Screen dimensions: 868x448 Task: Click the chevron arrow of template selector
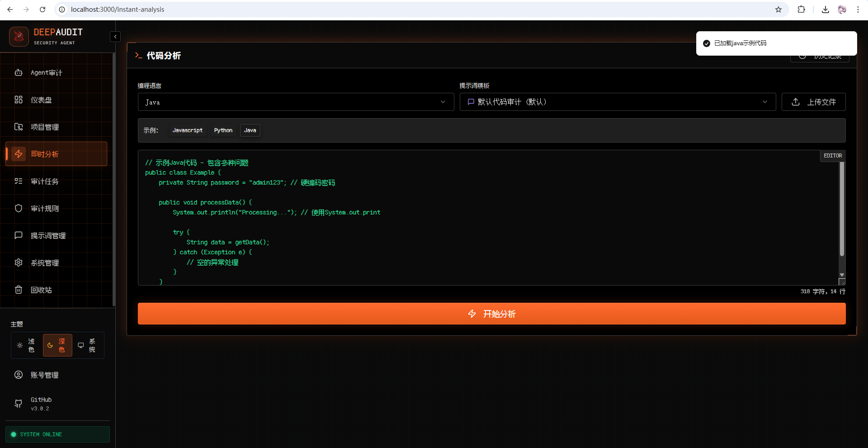point(765,102)
